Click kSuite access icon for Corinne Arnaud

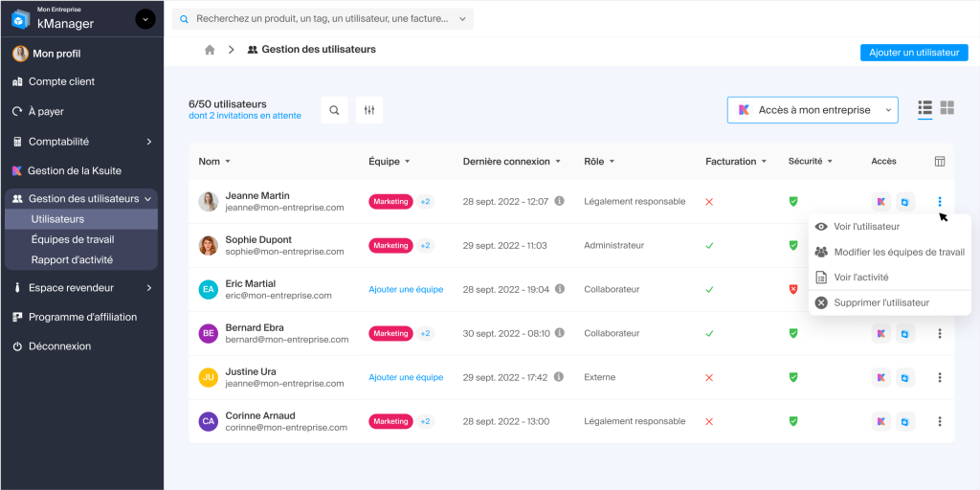tap(880, 421)
